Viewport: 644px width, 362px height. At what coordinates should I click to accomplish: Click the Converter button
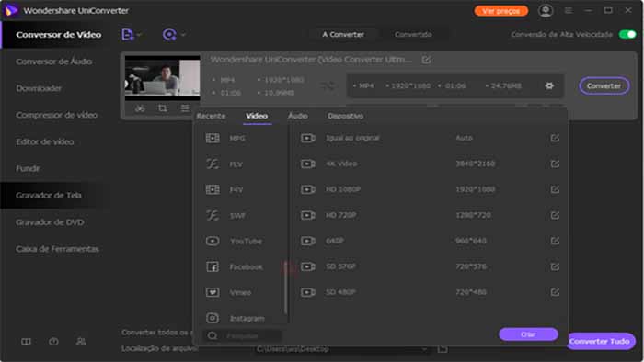click(x=604, y=85)
